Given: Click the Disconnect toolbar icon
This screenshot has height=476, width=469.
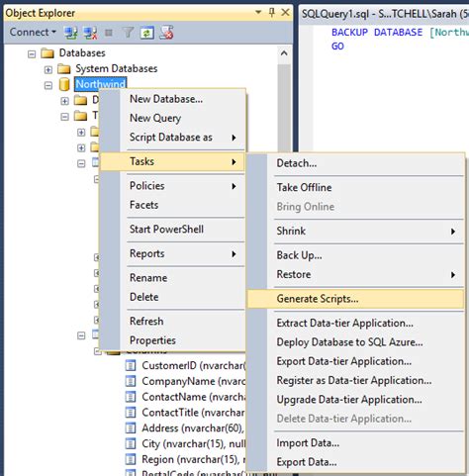Looking at the screenshot, I should pos(90,33).
